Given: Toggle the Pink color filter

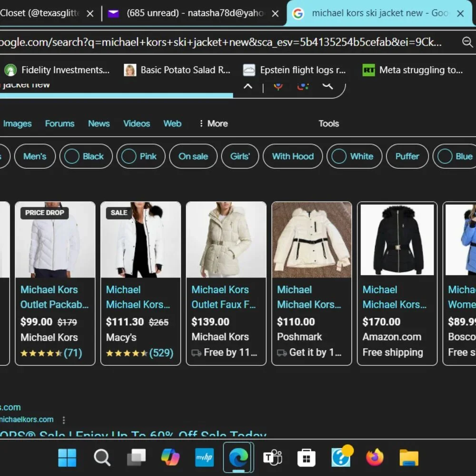Looking at the screenshot, I should (x=141, y=156).
